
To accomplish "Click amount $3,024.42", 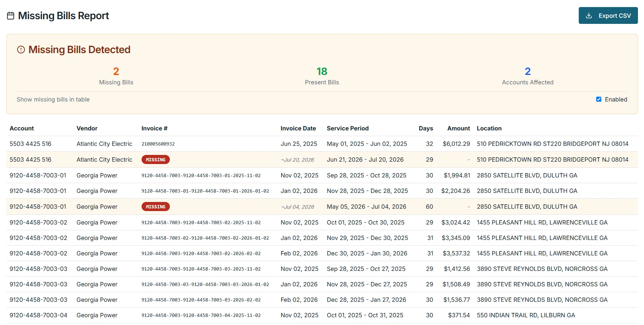I will (x=456, y=222).
